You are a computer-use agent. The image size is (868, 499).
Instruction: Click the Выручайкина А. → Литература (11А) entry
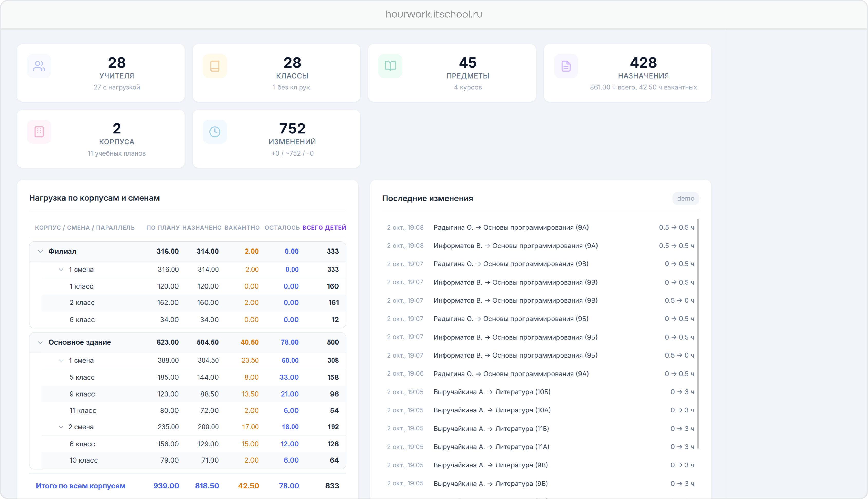(540, 447)
